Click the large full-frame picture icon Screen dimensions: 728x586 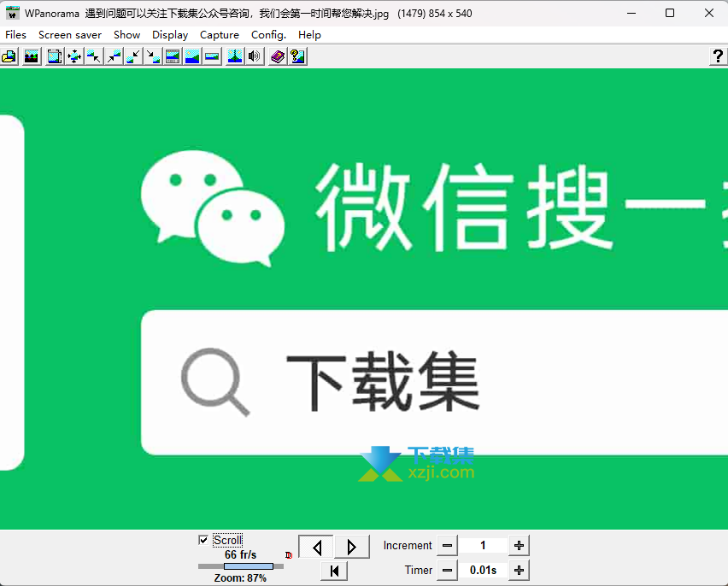192,56
